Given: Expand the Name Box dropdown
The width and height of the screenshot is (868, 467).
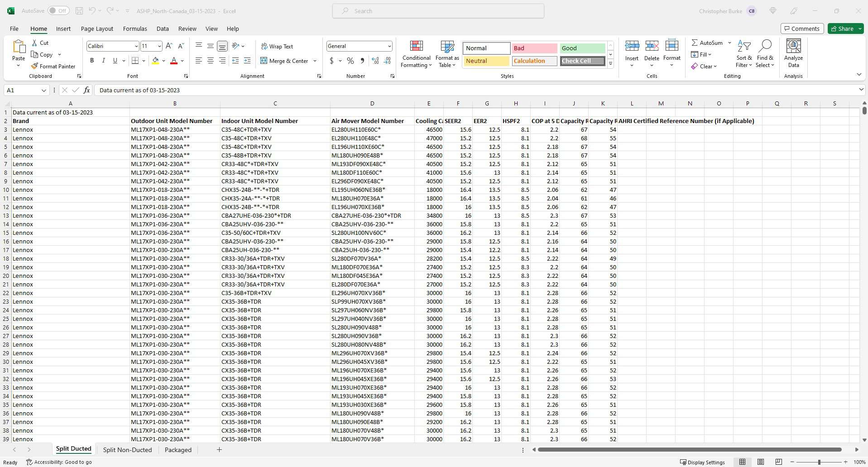Looking at the screenshot, I should (43, 90).
